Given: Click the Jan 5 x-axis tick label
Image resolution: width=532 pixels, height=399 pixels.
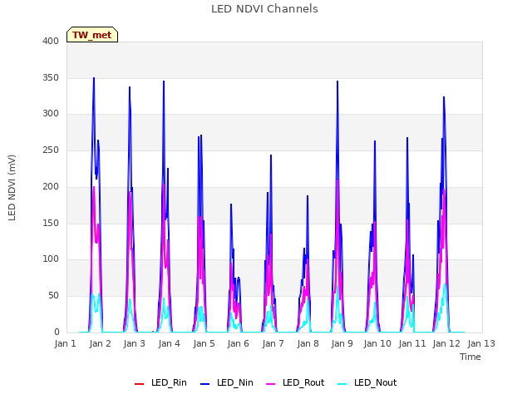Looking at the screenshot, I should 204,343.
